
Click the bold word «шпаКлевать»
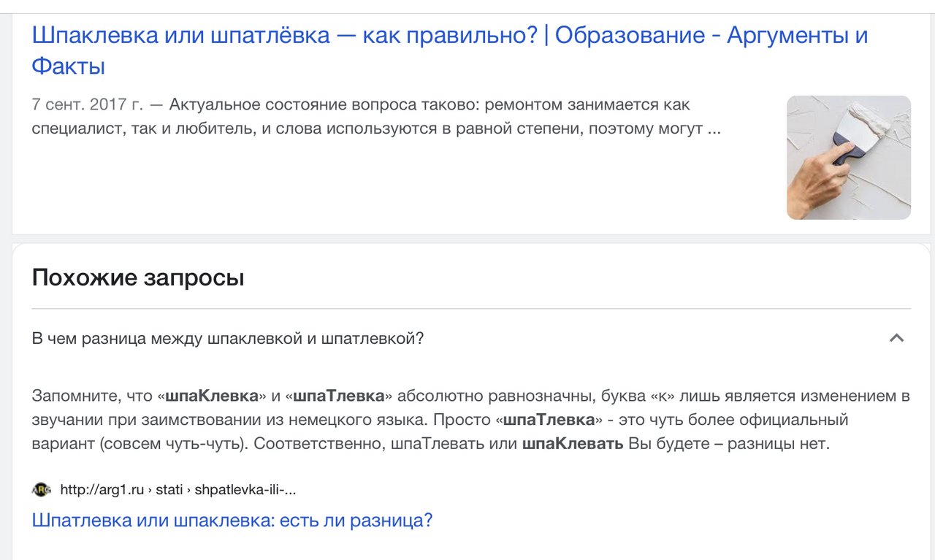[573, 445]
